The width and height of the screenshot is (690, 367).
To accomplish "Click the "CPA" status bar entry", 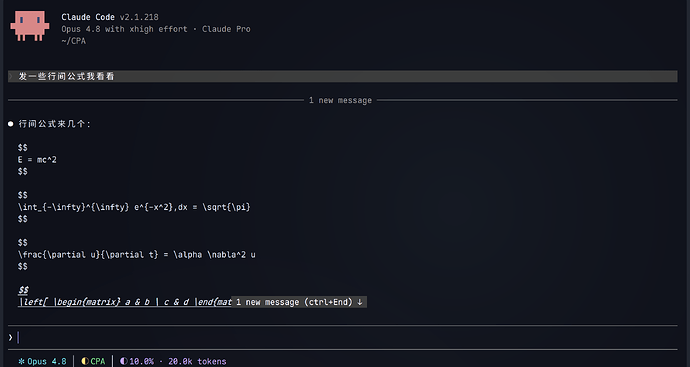I will (98, 361).
